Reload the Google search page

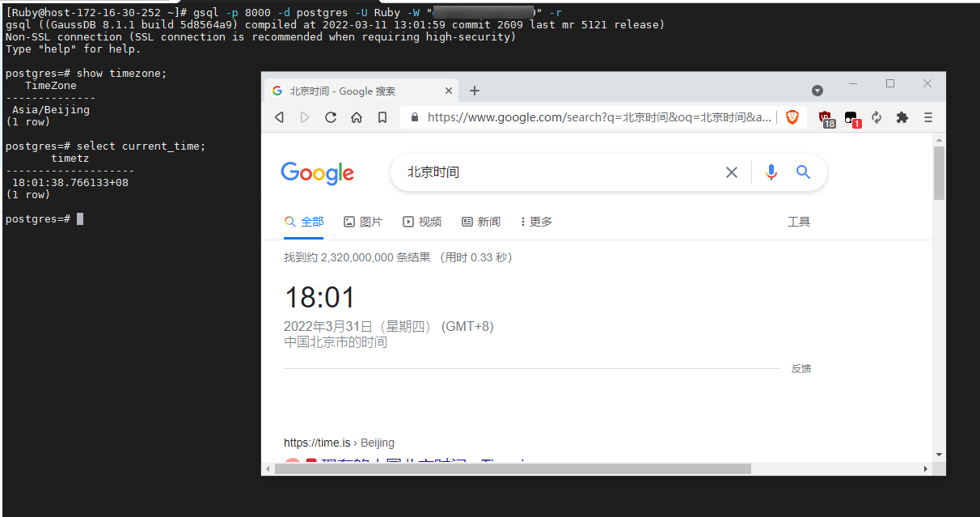[330, 117]
